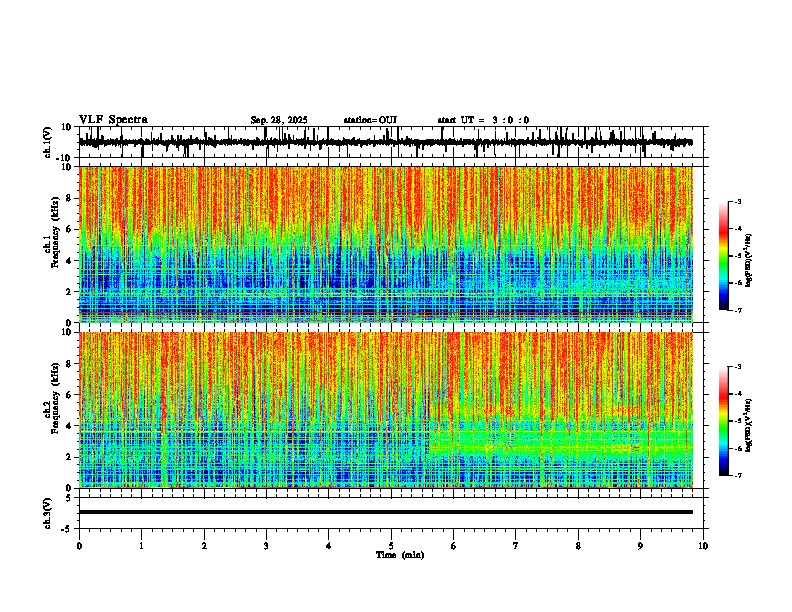Screen dimensions: 792x612
Task: Click time axis tick label "7"
Action: (x=516, y=546)
